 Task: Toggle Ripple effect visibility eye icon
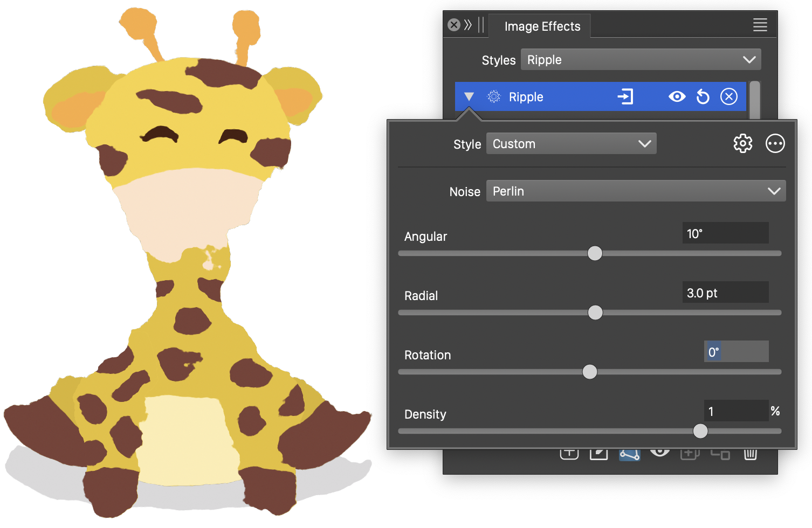pos(677,97)
